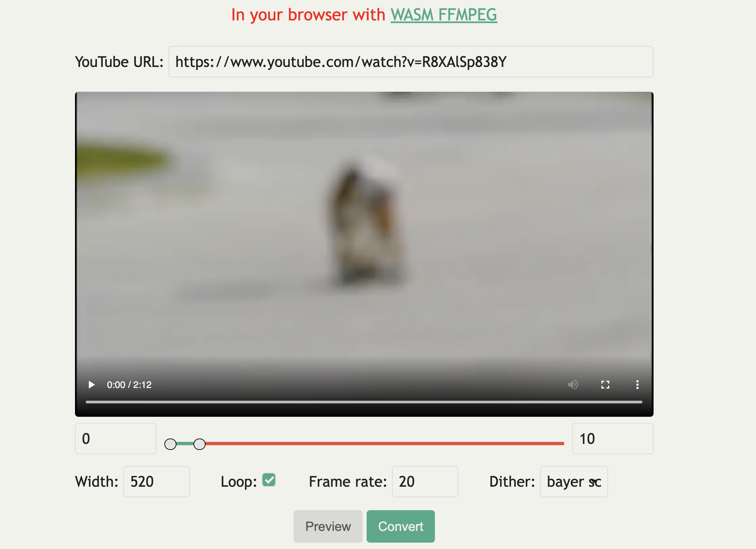Screen dimensions: 756x549
Task: Select the end time field showing 10
Action: [612, 439]
